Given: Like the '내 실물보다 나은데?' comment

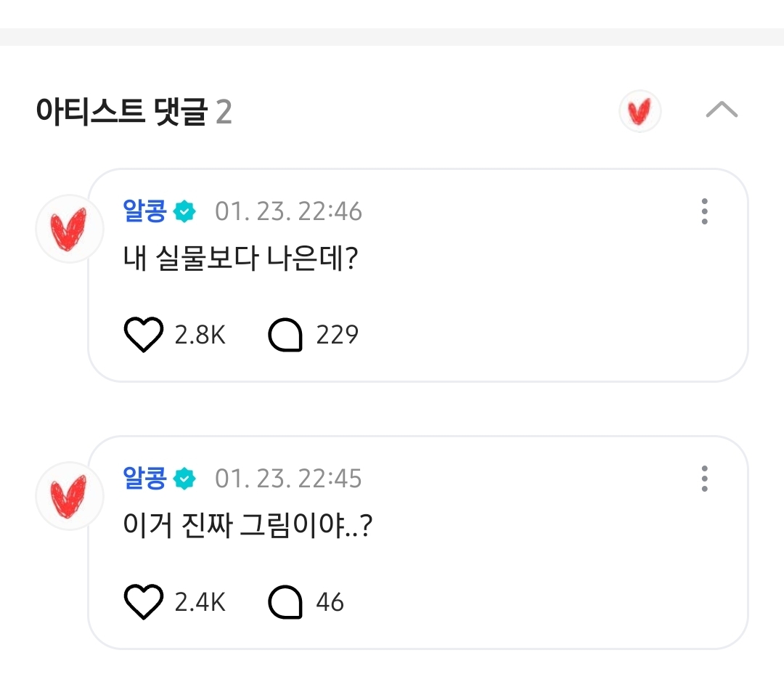Looking at the screenshot, I should [144, 335].
